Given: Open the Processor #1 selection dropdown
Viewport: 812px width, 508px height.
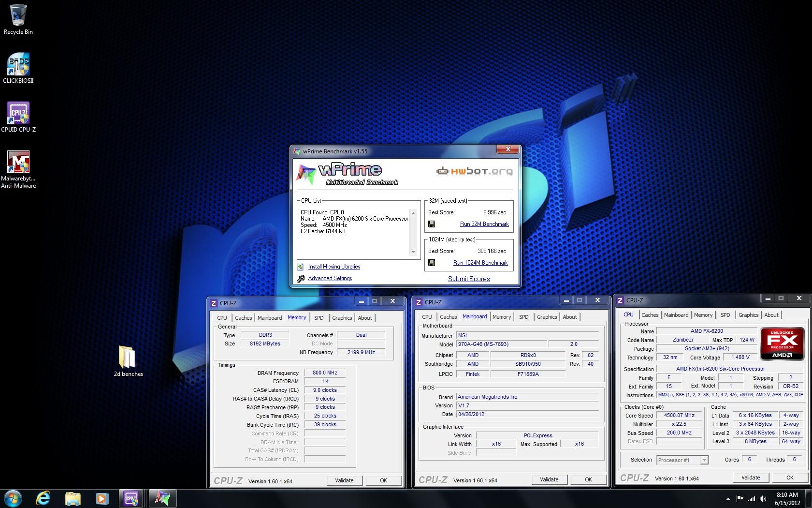Looking at the screenshot, I should (682, 460).
